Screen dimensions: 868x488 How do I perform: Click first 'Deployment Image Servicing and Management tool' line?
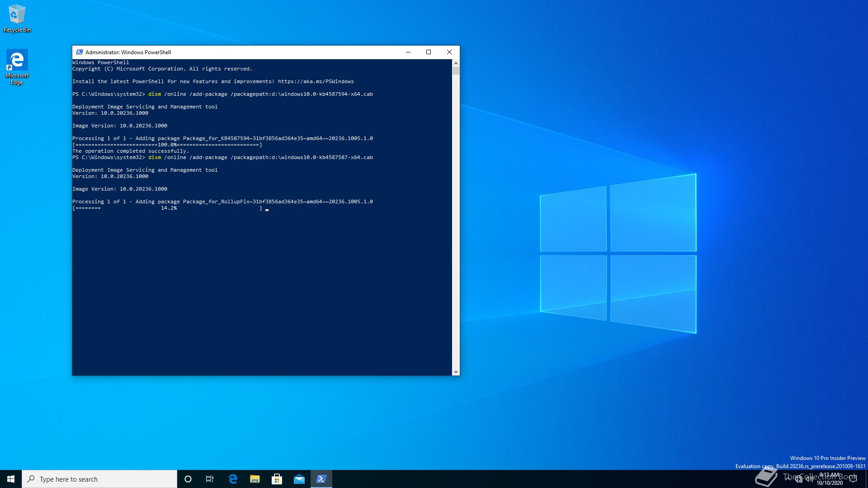pos(145,107)
